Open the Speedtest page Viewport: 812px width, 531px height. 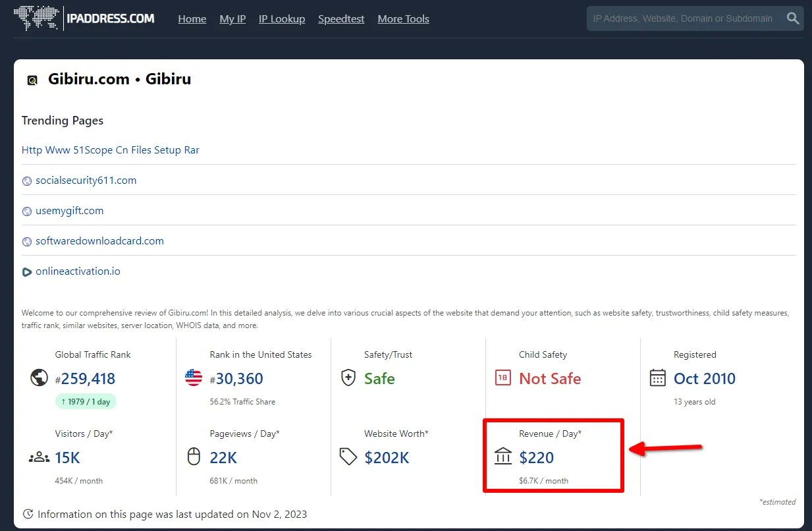pyautogui.click(x=341, y=19)
